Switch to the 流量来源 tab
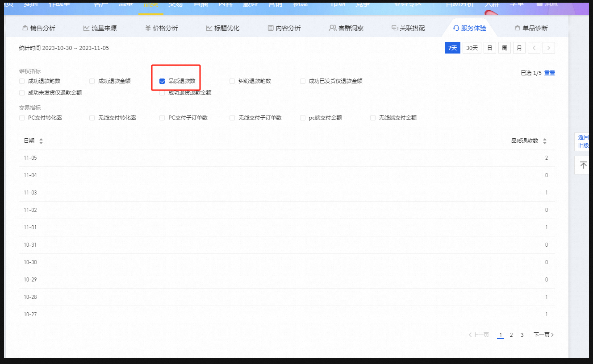593x364 pixels. pos(100,28)
